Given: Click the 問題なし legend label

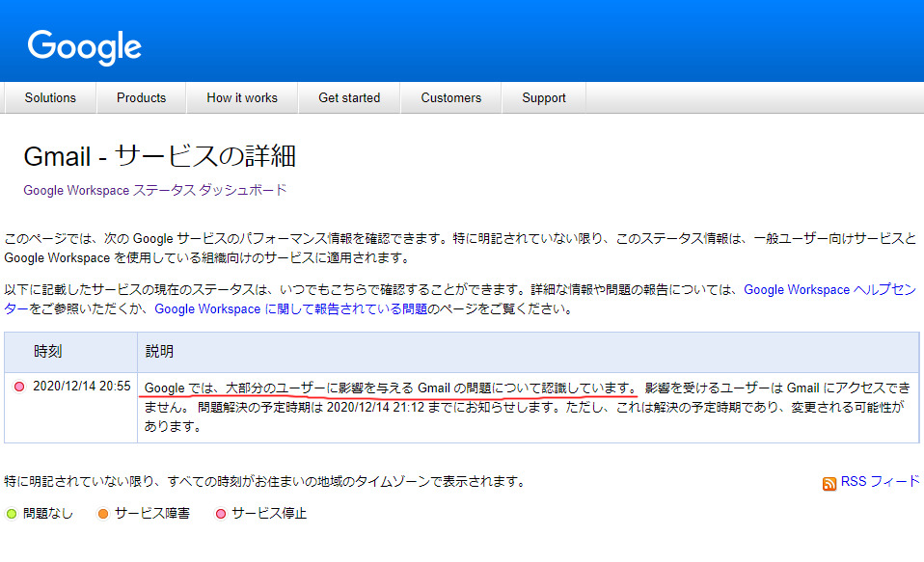Looking at the screenshot, I should tap(47, 514).
